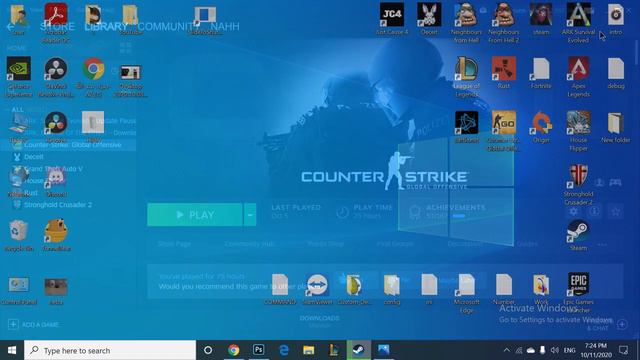Image resolution: width=640 pixels, height=360 pixels.
Task: Click ADD A GAME in Steam
Action: point(34,324)
